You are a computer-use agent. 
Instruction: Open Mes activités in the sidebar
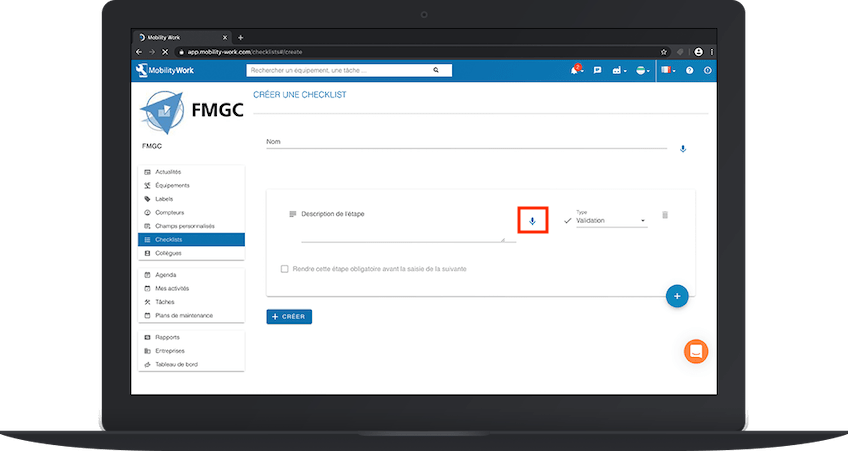[x=191, y=288]
